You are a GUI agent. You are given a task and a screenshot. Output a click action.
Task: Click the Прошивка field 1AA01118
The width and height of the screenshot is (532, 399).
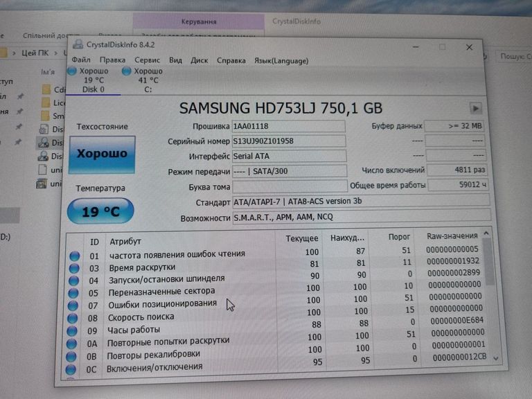tap(288, 126)
